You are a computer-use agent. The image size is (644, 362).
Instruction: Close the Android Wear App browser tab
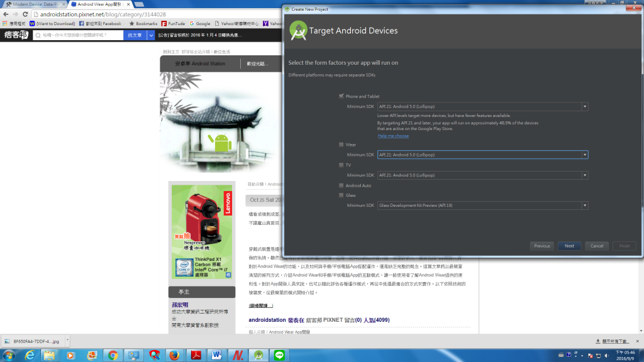[x=128, y=4]
